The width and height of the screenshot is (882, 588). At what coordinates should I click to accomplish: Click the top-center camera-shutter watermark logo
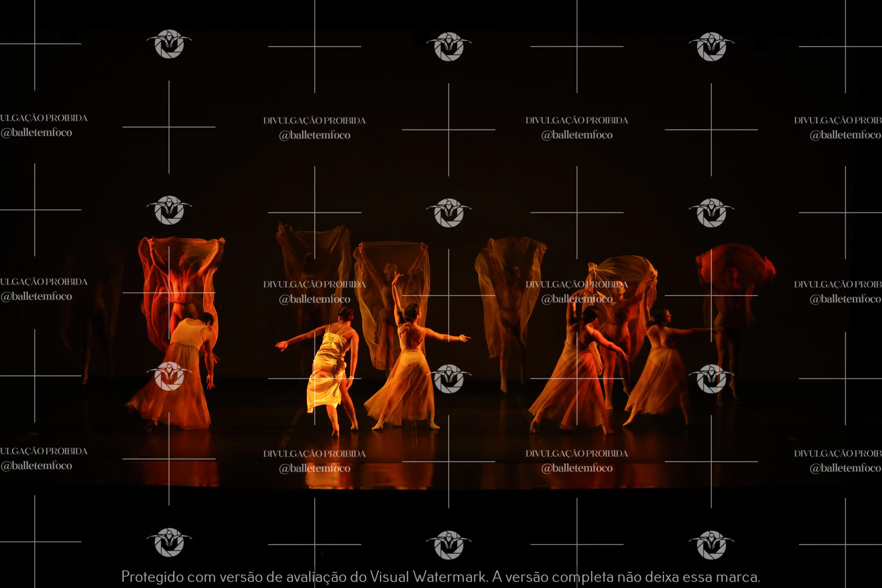click(x=449, y=46)
